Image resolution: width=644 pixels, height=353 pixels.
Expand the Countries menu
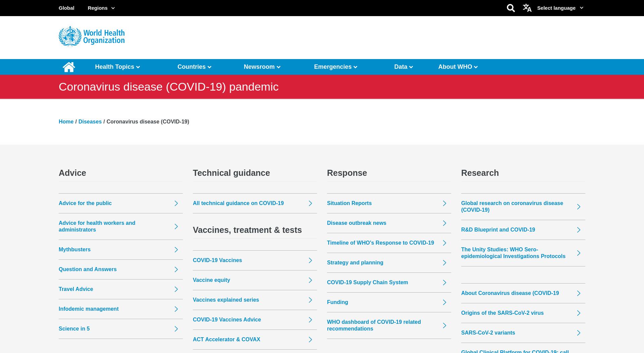194,67
